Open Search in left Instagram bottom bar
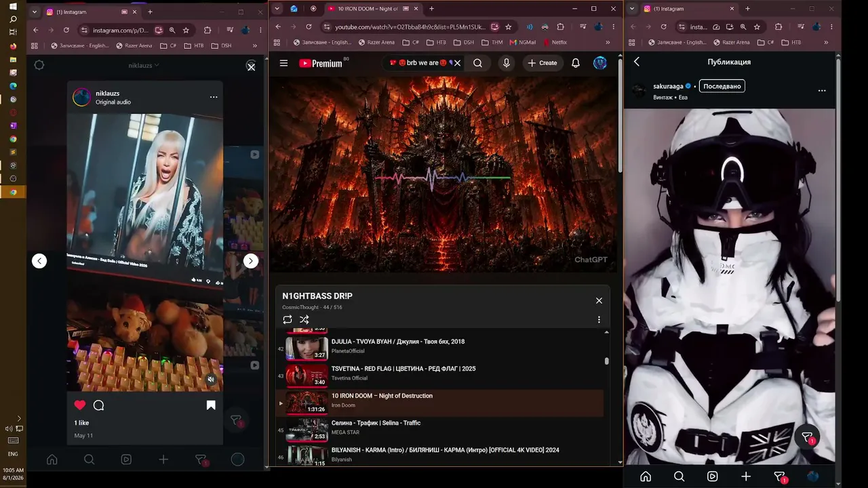 [x=89, y=460]
